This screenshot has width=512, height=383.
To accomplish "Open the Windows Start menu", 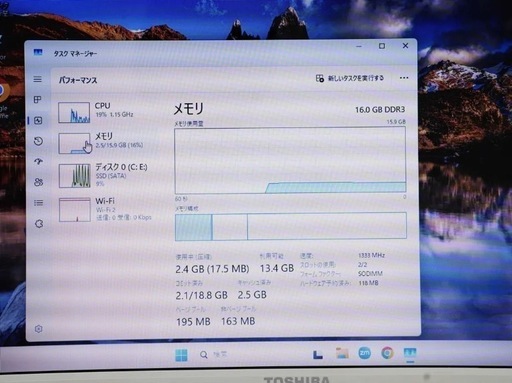I will point(181,355).
